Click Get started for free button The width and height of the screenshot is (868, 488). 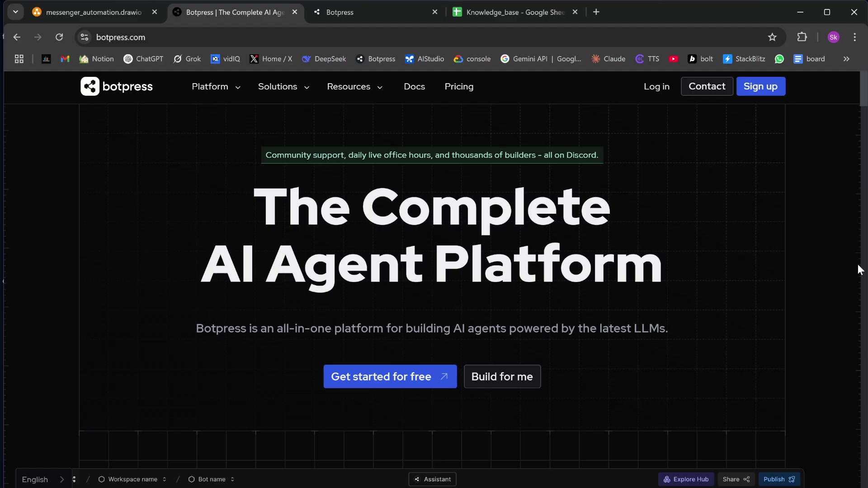390,376
